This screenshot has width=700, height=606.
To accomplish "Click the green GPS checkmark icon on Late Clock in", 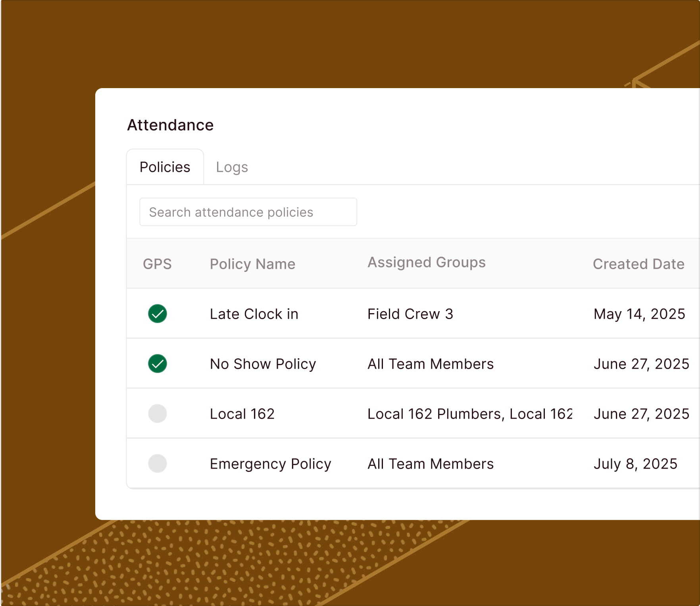I will coord(157,314).
